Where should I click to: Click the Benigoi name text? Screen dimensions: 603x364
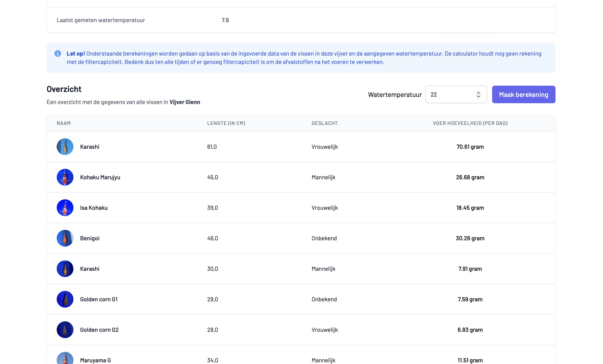[x=90, y=238]
